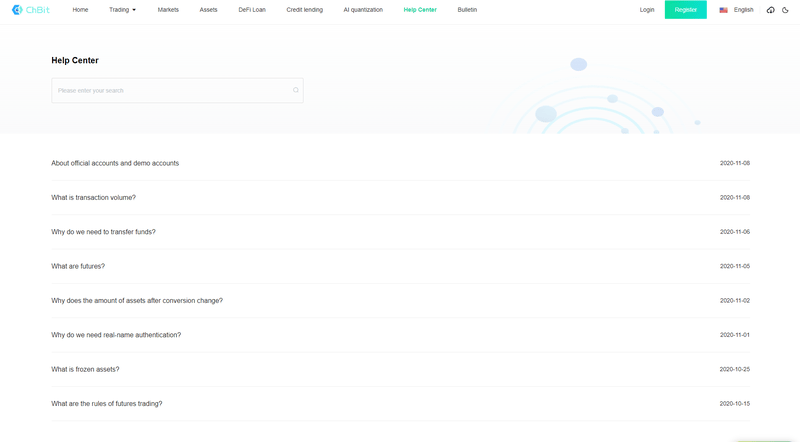Click the search magnifier icon

(x=295, y=90)
